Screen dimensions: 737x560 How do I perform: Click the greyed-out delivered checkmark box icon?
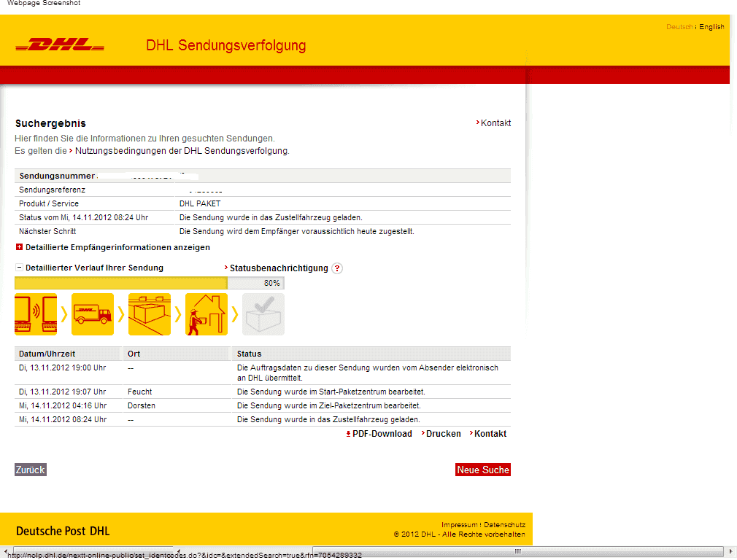tap(263, 314)
